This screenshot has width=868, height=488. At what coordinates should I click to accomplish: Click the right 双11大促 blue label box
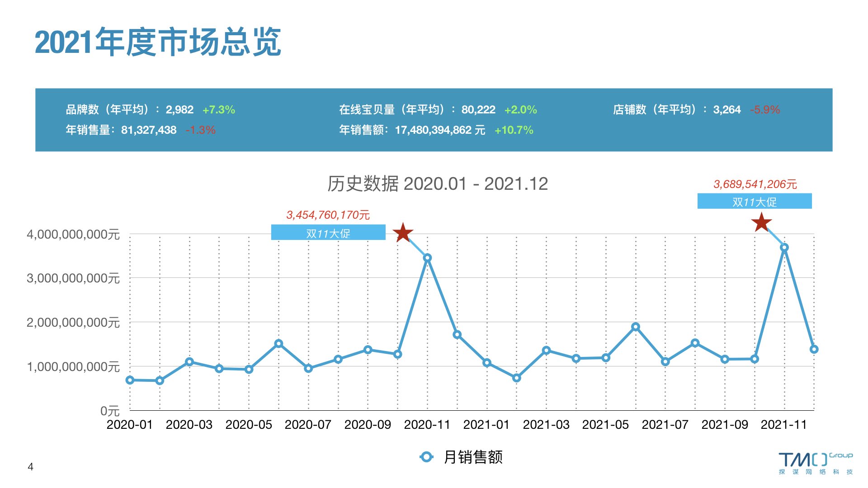click(754, 202)
